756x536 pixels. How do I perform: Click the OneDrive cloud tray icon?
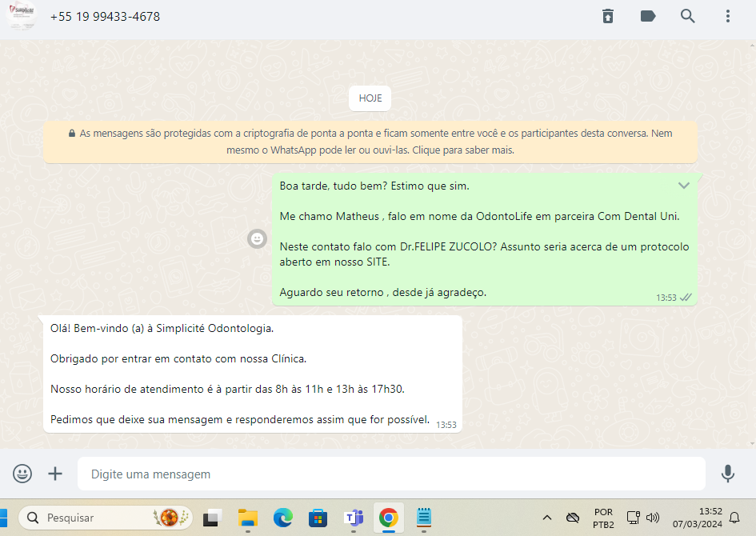pos(572,518)
